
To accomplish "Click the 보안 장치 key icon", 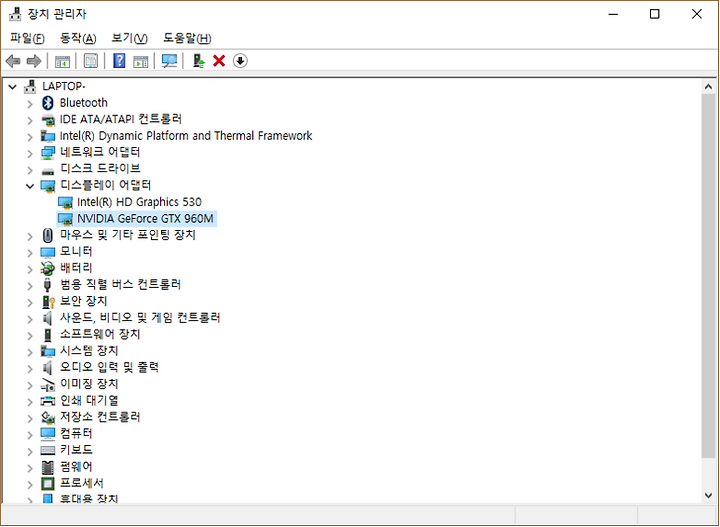I will click(x=48, y=302).
